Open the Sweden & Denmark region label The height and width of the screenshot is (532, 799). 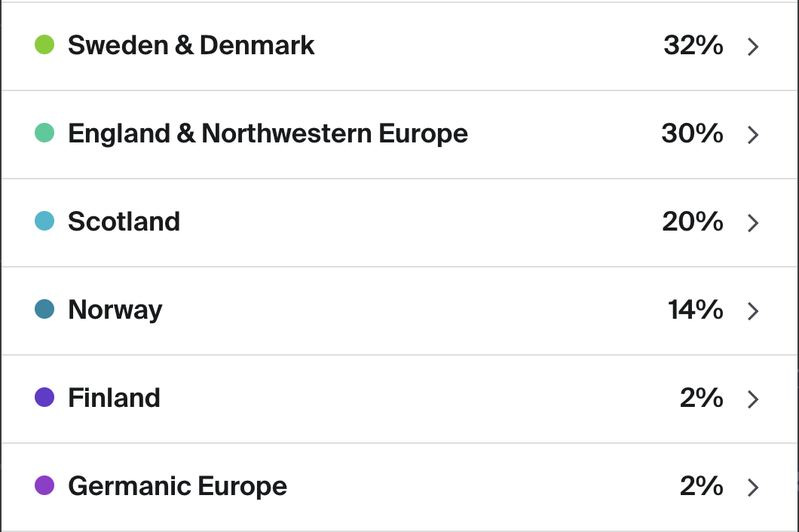pos(191,45)
